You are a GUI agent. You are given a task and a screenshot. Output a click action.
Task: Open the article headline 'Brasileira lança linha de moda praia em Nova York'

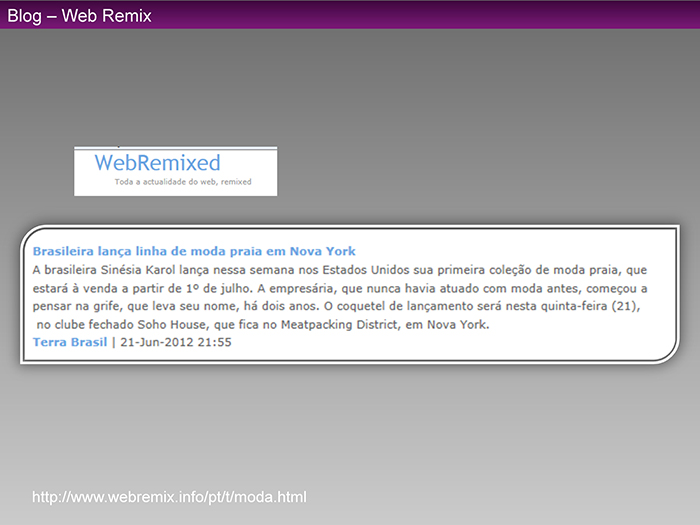(x=194, y=251)
